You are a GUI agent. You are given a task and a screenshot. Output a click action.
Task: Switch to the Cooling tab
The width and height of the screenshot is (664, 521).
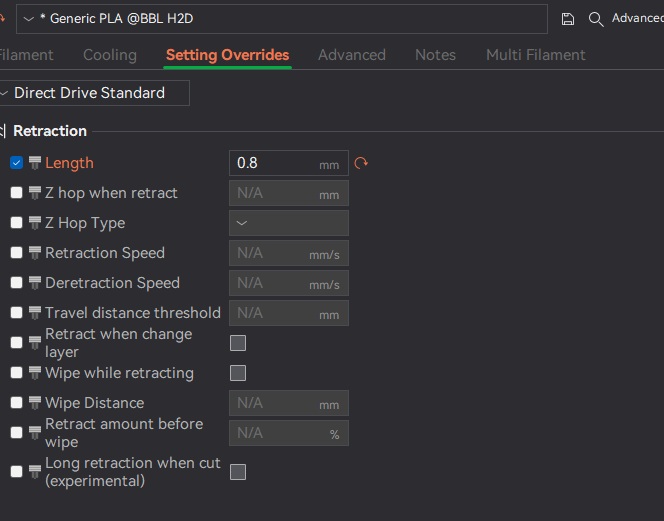click(110, 55)
